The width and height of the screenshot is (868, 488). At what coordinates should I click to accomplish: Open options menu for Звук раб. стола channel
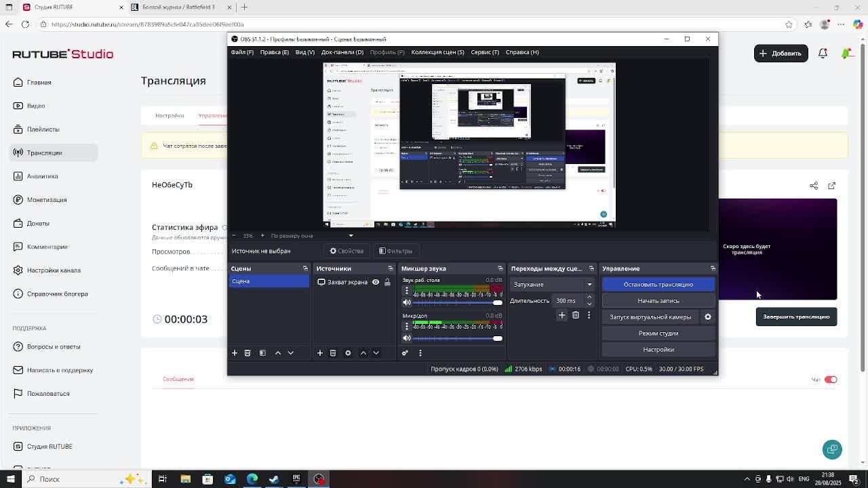pyautogui.click(x=407, y=290)
